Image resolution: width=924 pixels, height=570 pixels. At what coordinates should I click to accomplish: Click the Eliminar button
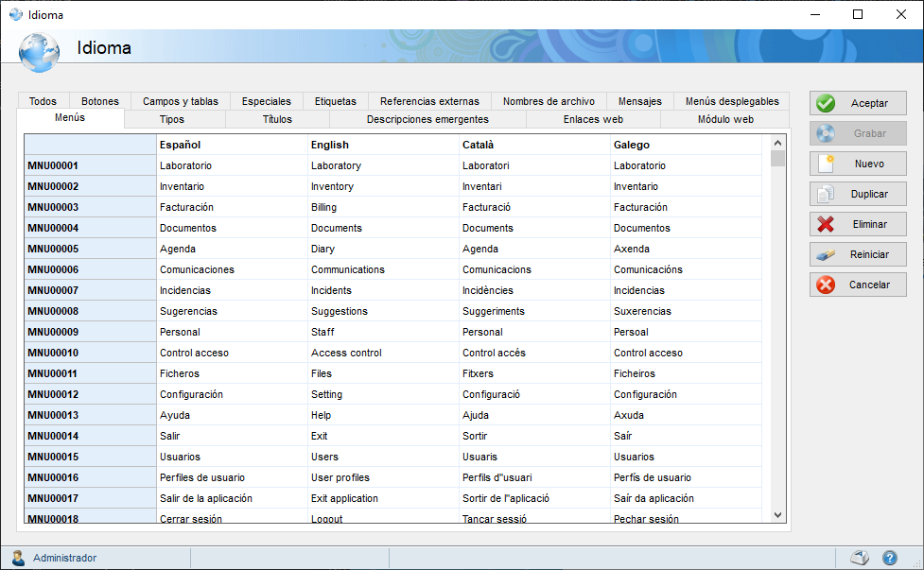click(858, 224)
